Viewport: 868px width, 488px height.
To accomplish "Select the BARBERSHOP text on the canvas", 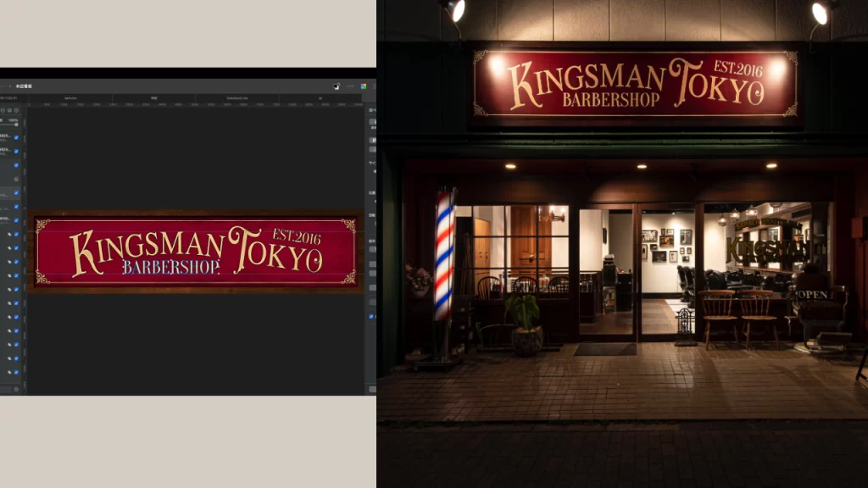I will point(170,267).
